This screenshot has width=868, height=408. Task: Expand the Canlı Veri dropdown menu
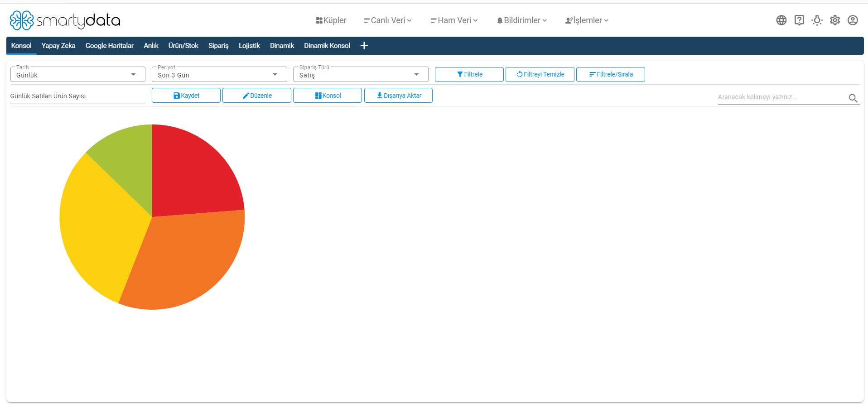click(388, 20)
